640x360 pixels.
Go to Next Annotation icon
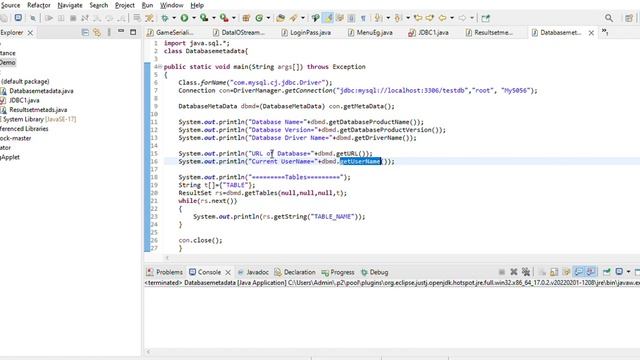point(378,18)
